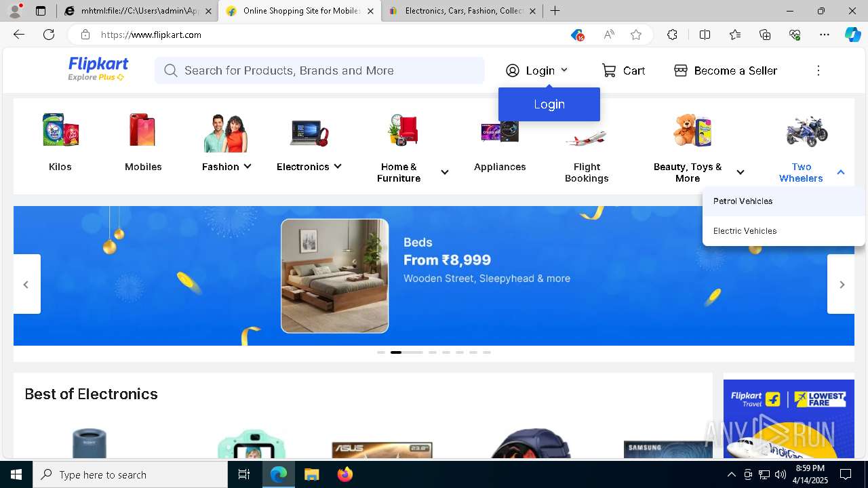Open the Browser essentials icon
This screenshot has width=868, height=488.
(x=795, y=35)
